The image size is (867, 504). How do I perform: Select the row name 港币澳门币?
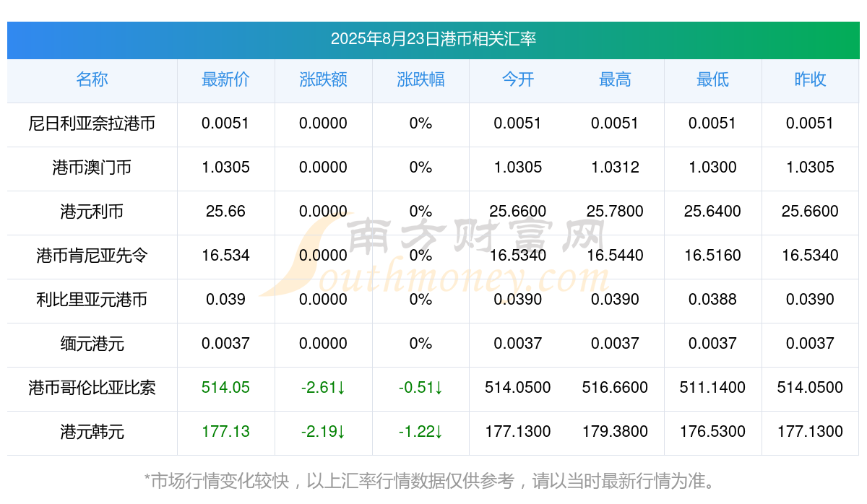[92, 168]
